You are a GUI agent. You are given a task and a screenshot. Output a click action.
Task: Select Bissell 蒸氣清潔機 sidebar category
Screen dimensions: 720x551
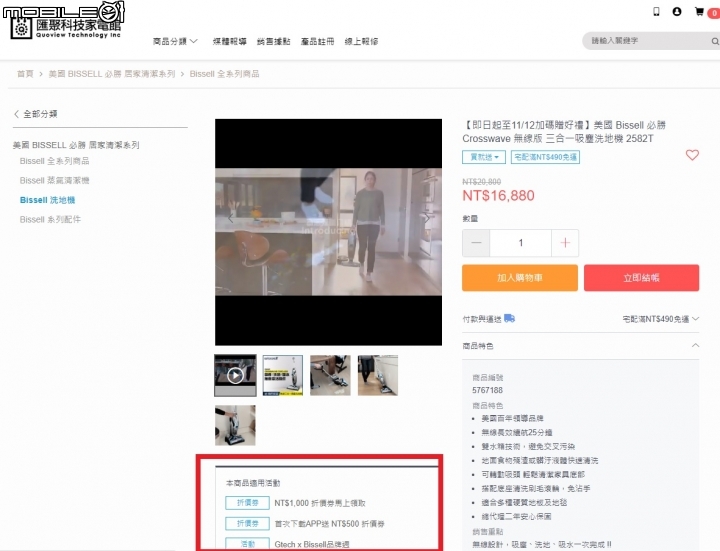(x=55, y=180)
